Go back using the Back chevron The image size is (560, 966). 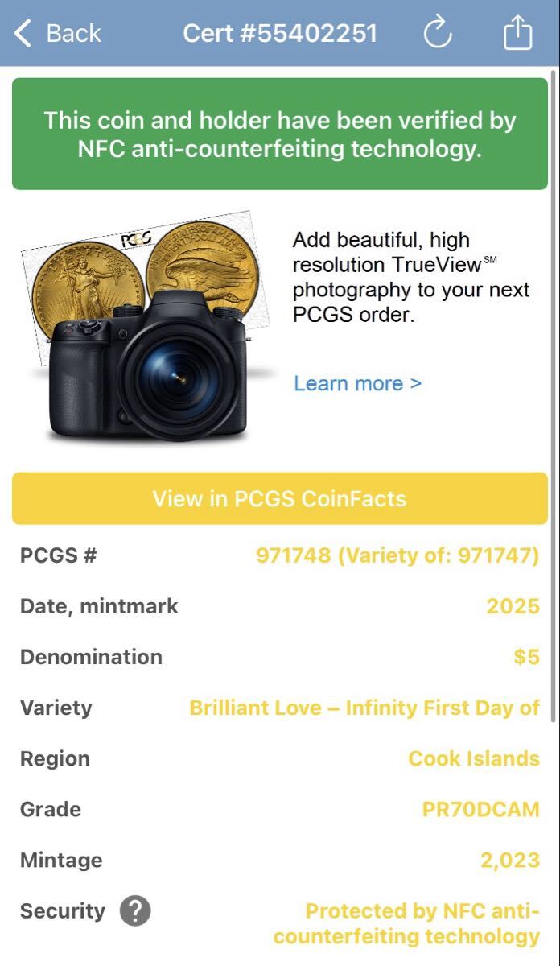24,33
